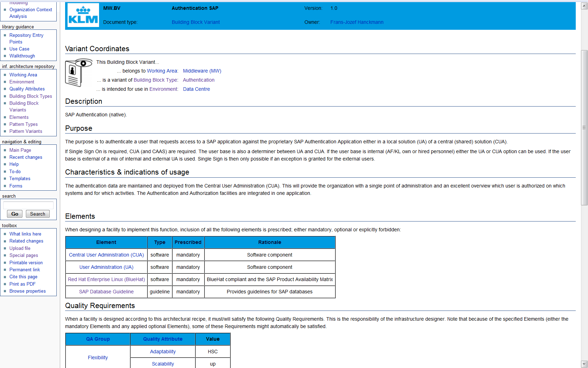588x368 pixels.
Task: Open the Adaptability quality attribute
Action: pyautogui.click(x=163, y=352)
